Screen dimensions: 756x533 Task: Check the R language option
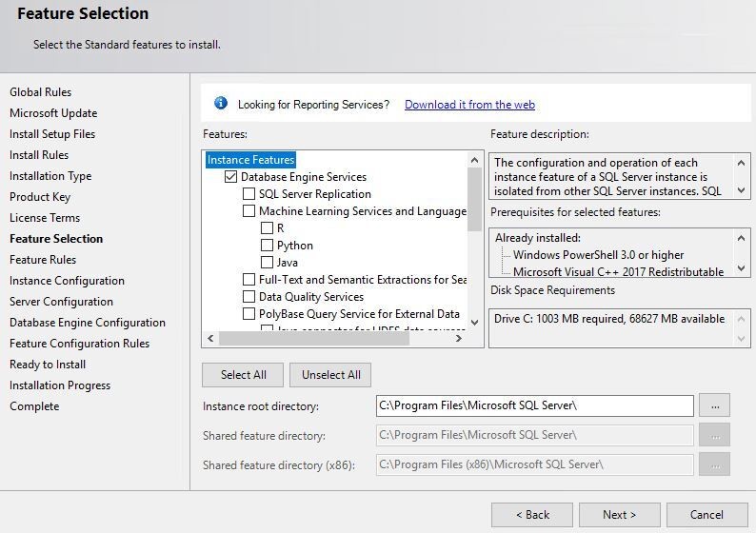[267, 227]
